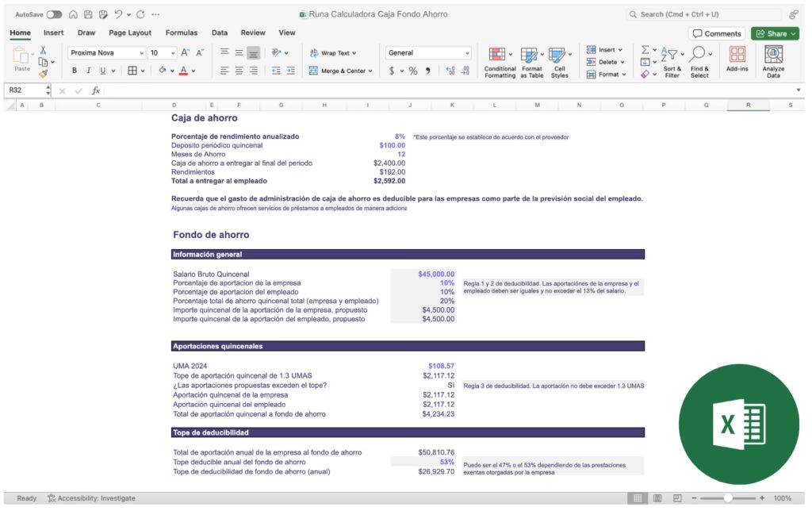Click the Analyze Data icon
This screenshot has height=511, width=812.
[773, 60]
